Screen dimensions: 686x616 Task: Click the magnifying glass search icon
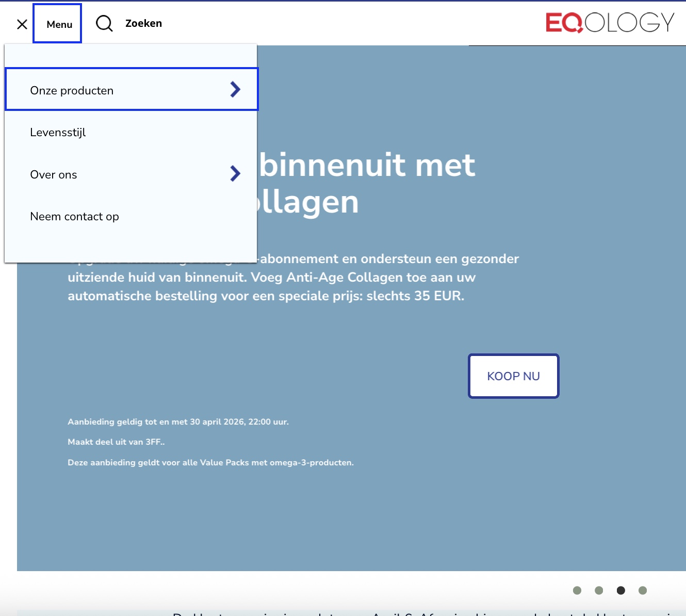click(x=104, y=23)
